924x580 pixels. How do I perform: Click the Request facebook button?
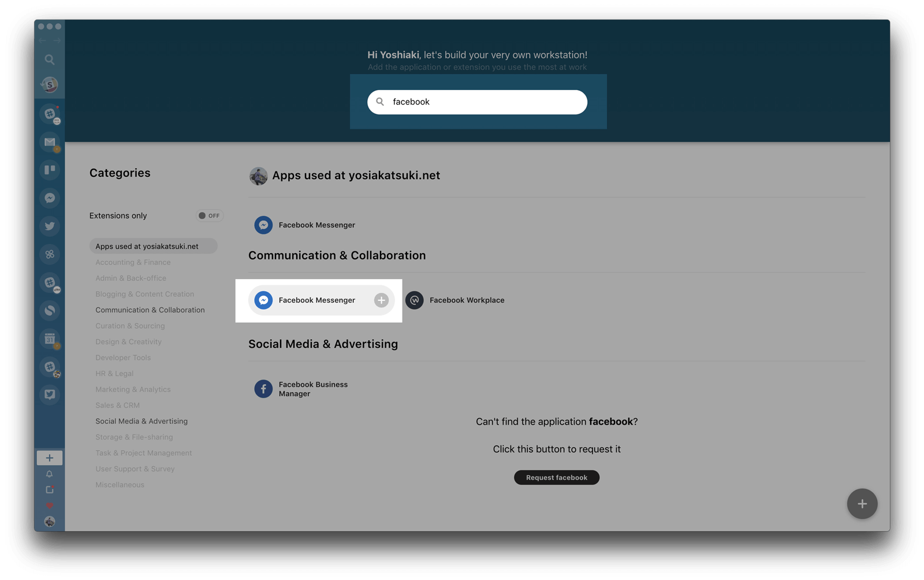[557, 477]
